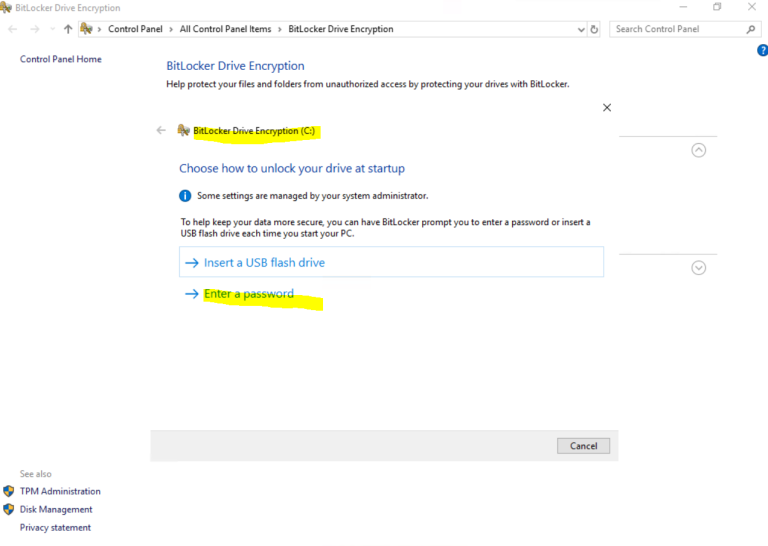Image resolution: width=768 pixels, height=546 pixels.
Task: Go up one level with up arrow
Action: click(68, 29)
